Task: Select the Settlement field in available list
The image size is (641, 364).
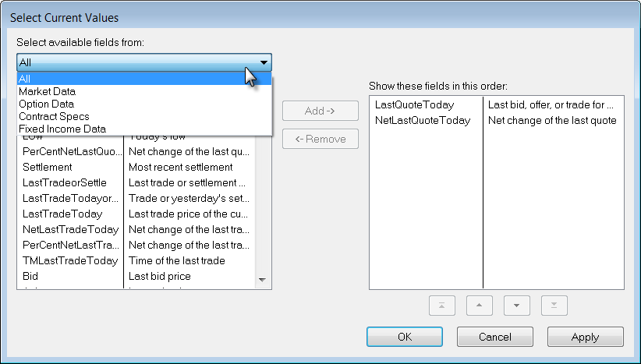Action: pyautogui.click(x=47, y=167)
